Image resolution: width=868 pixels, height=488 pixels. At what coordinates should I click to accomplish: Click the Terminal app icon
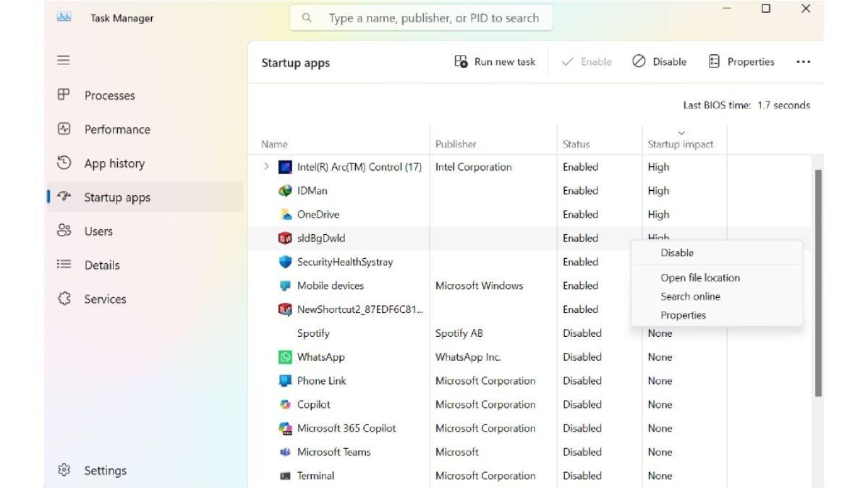pos(285,476)
